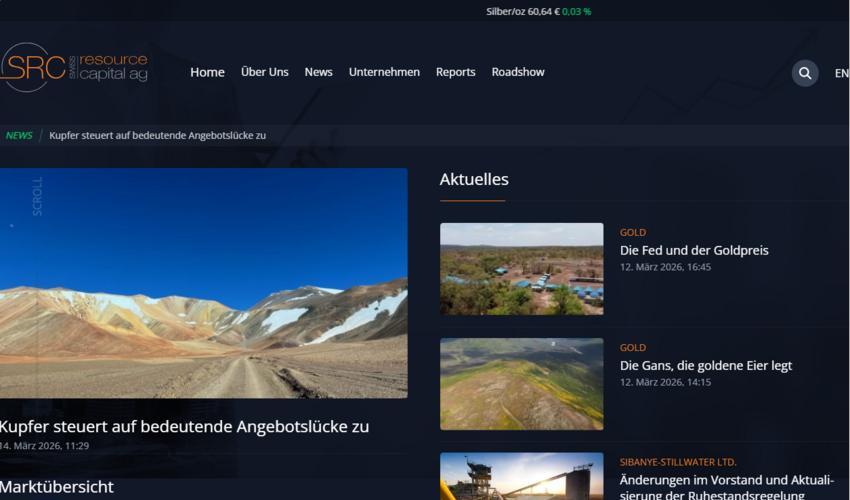Open headline Kupfer steuert auf bedeutende Angebotslücke zu

click(184, 427)
